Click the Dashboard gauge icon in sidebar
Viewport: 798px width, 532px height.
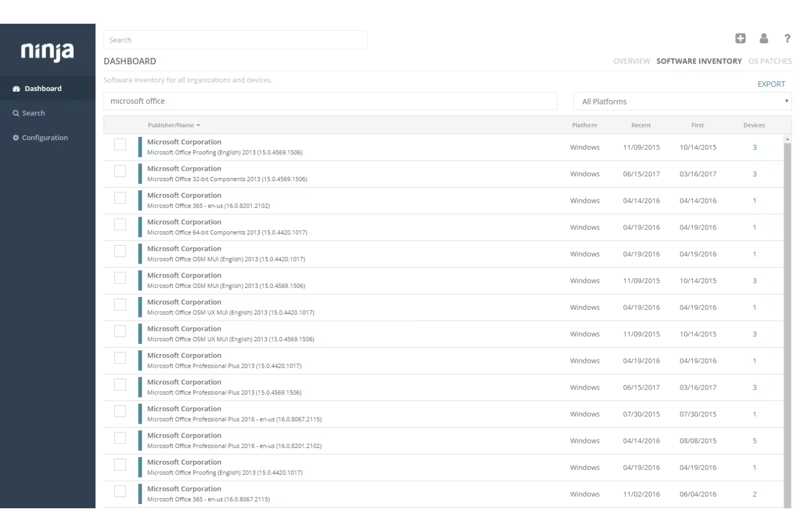pos(16,89)
